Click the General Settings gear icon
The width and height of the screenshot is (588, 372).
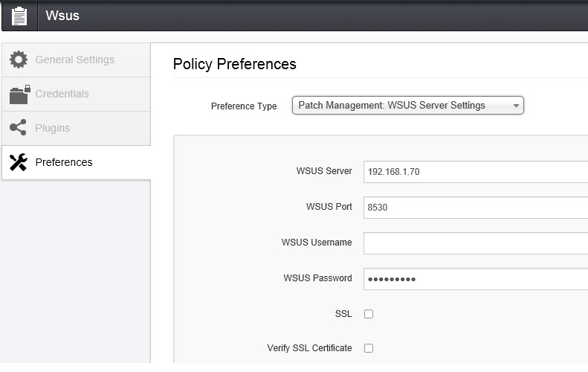point(19,60)
